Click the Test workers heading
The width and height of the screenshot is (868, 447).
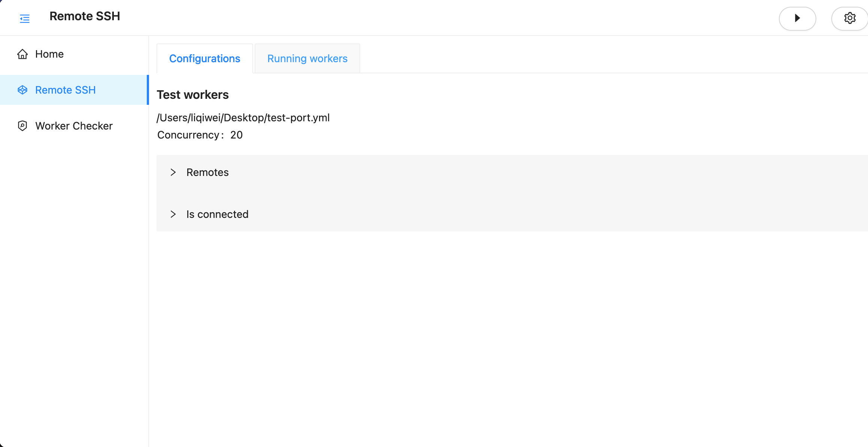pos(192,95)
